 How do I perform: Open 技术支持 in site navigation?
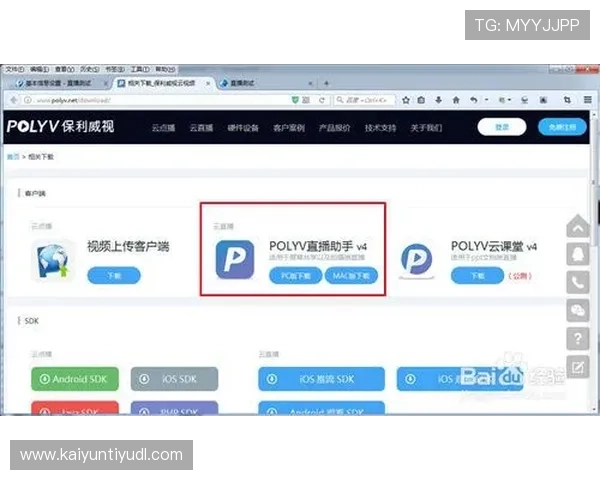click(x=380, y=127)
